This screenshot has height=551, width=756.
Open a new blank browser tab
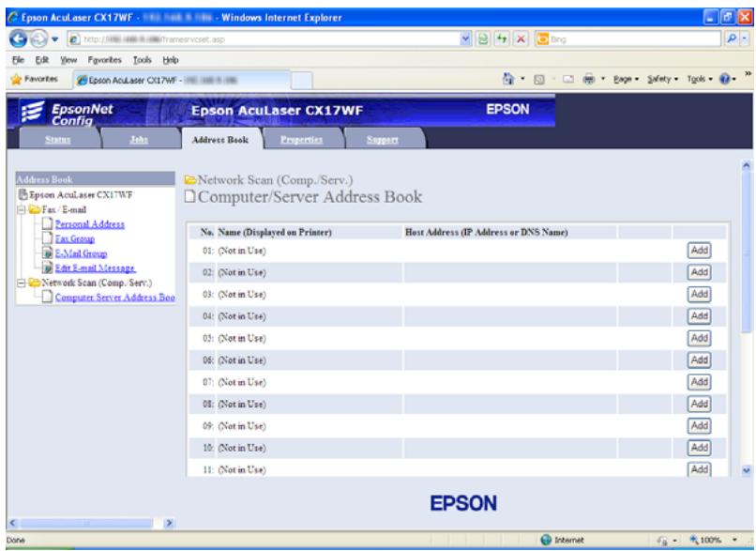[x=302, y=81]
